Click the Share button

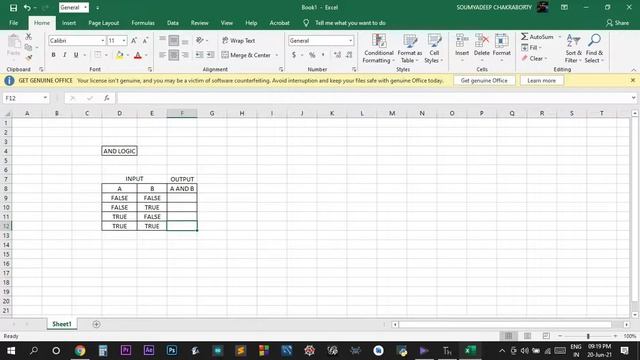coord(618,23)
